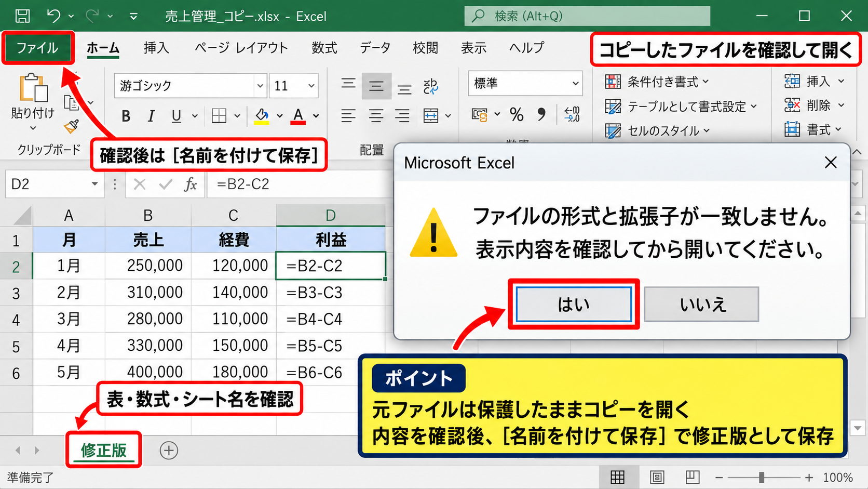
Task: Open the font size dropdown
Action: click(311, 85)
